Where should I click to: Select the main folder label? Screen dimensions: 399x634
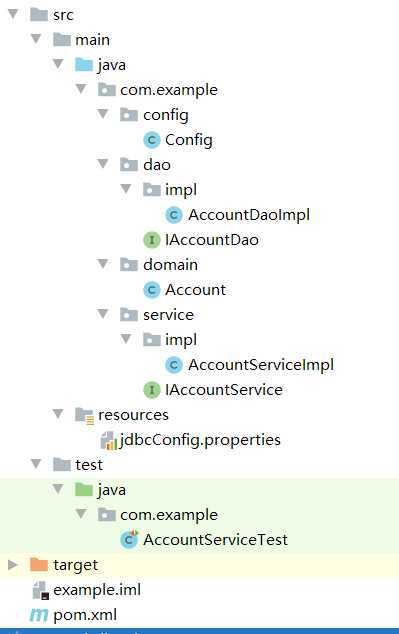tap(92, 40)
